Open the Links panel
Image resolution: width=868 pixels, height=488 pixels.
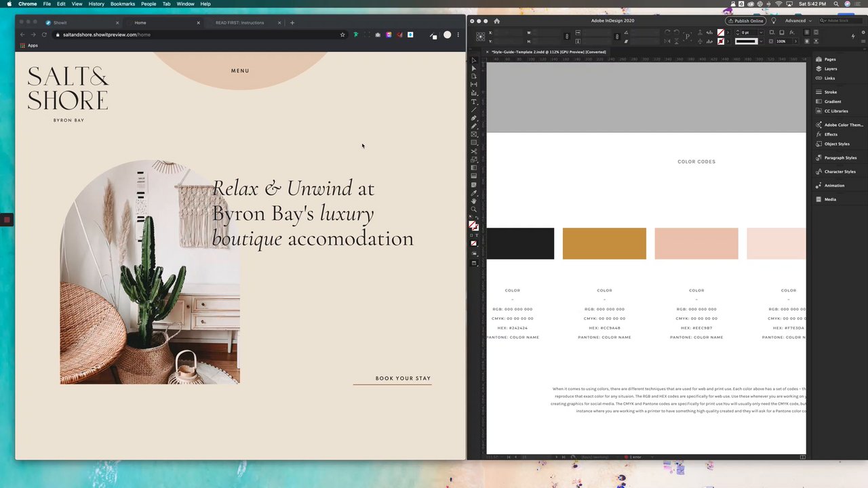point(829,78)
